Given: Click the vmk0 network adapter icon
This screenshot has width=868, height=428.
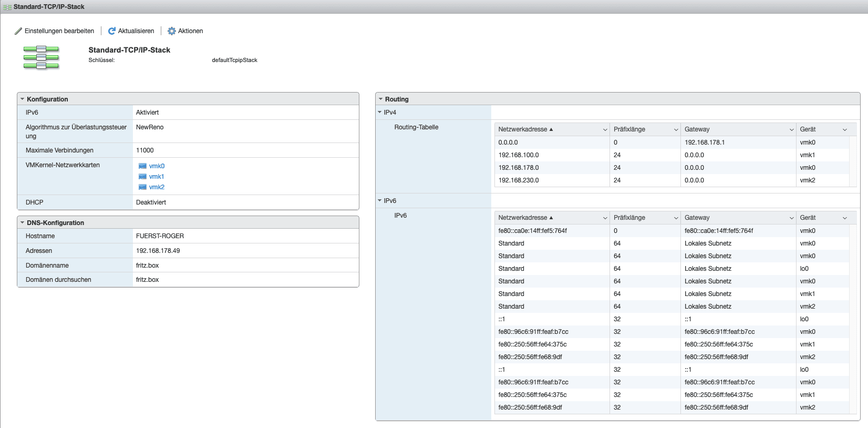Looking at the screenshot, I should 142,166.
